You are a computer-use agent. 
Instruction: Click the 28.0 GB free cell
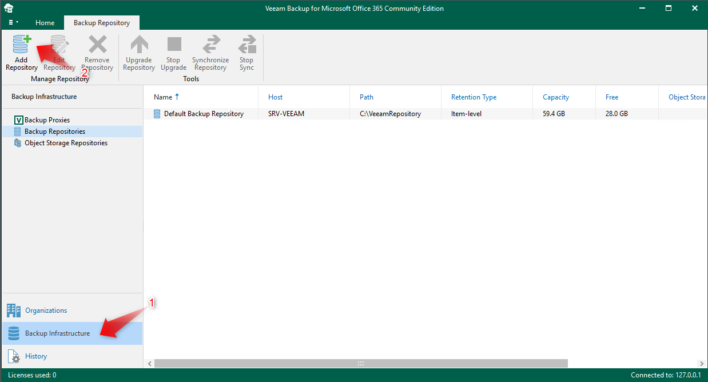point(617,114)
